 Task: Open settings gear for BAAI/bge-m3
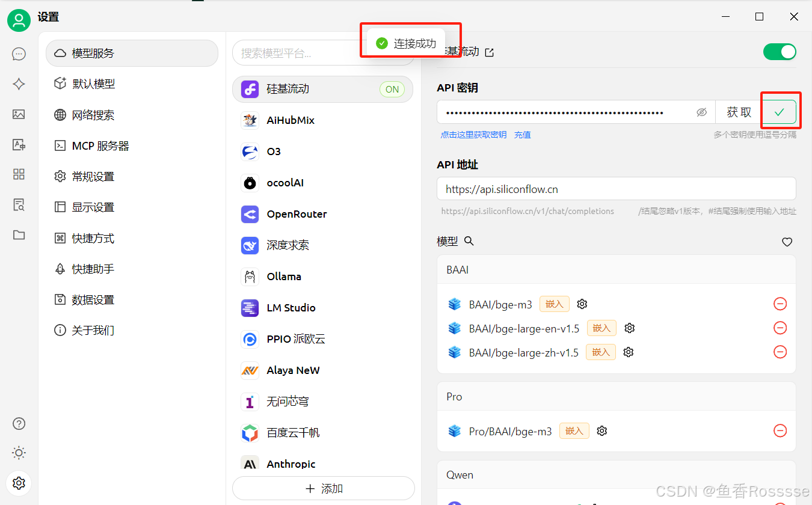[582, 304]
